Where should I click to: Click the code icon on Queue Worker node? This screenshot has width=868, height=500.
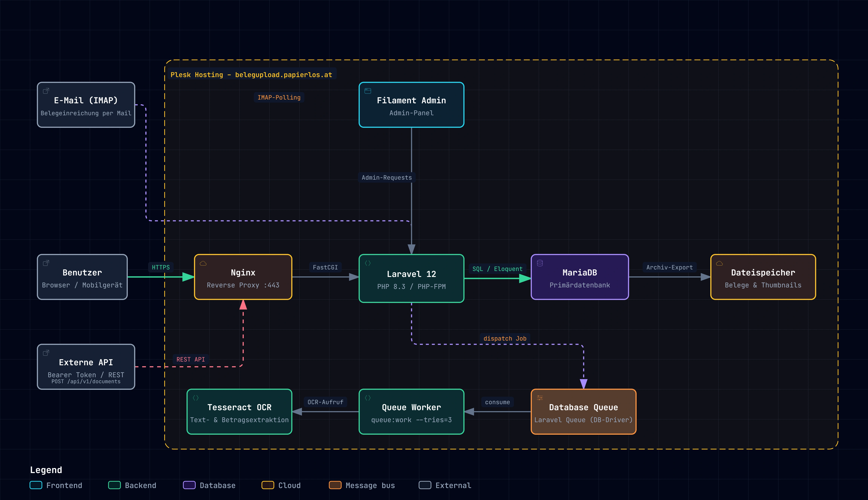point(368,398)
